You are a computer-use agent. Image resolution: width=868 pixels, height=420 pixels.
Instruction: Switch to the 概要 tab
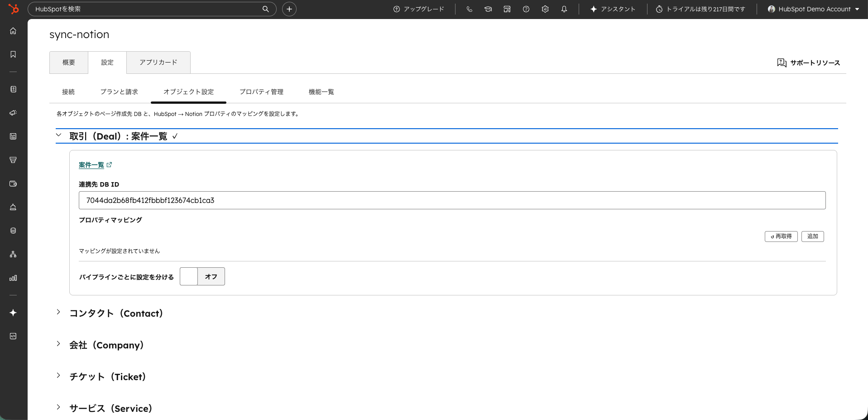tap(69, 63)
